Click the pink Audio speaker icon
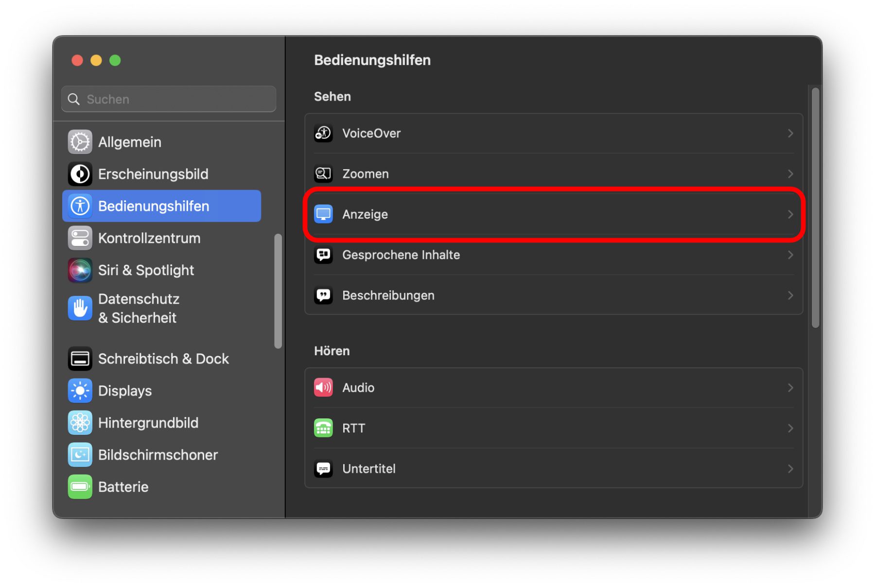Viewport: 875px width, 588px height. [x=323, y=388]
